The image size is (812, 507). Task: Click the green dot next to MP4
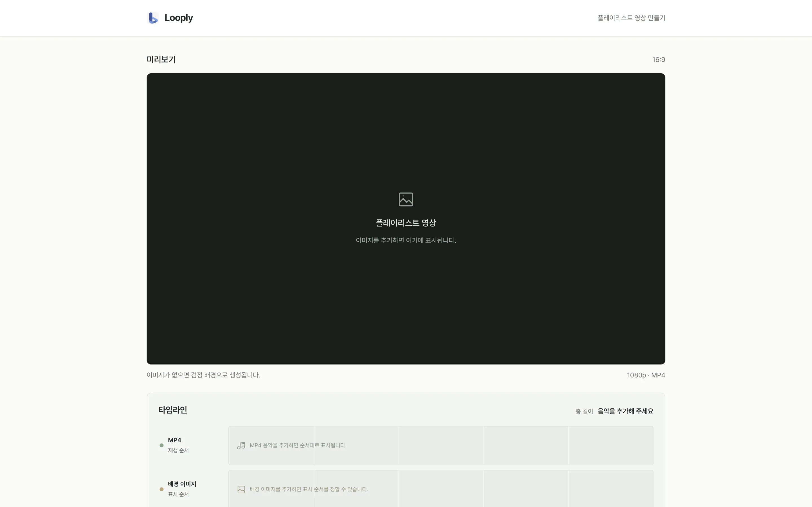click(x=161, y=445)
